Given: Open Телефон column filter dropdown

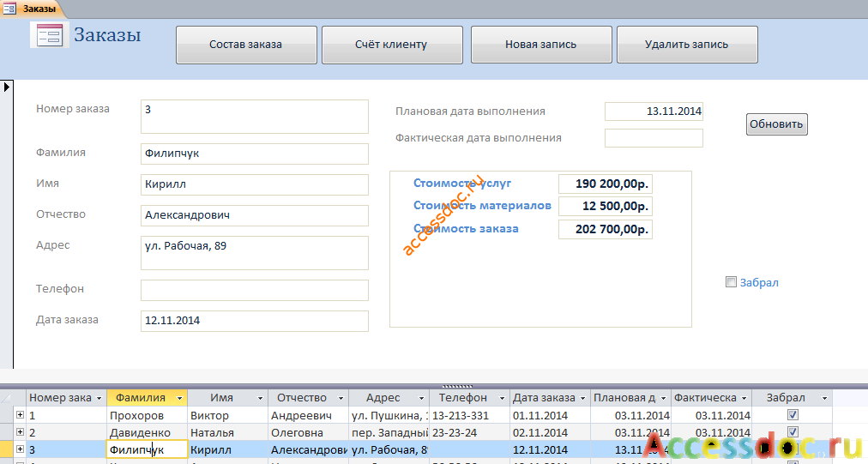Looking at the screenshot, I should tap(502, 398).
